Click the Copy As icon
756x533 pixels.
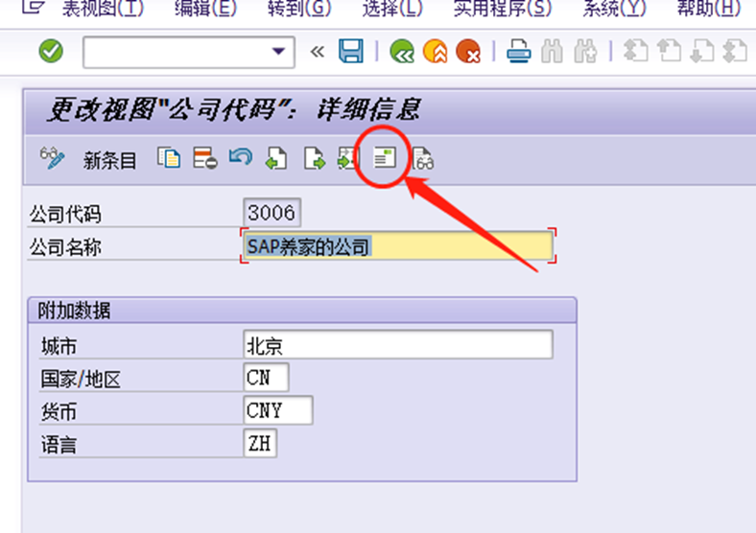pyautogui.click(x=169, y=158)
